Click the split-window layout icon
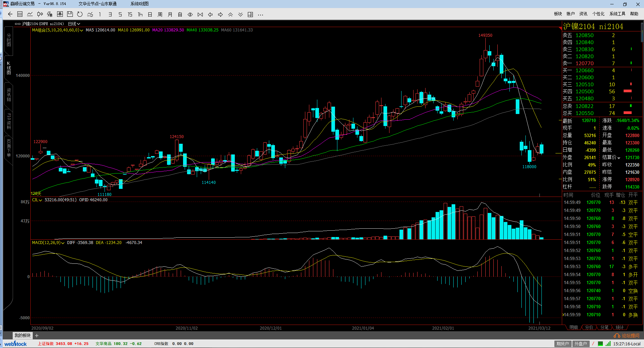 [251, 14]
